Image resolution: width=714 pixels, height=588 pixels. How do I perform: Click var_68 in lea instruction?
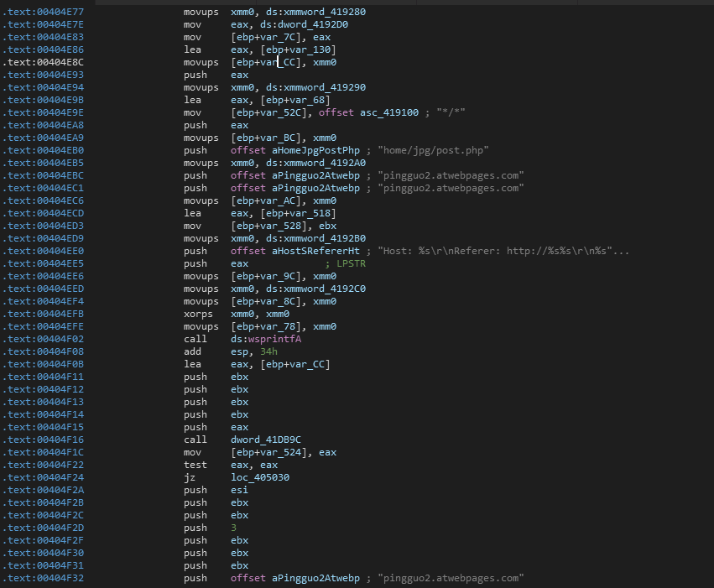308,100
